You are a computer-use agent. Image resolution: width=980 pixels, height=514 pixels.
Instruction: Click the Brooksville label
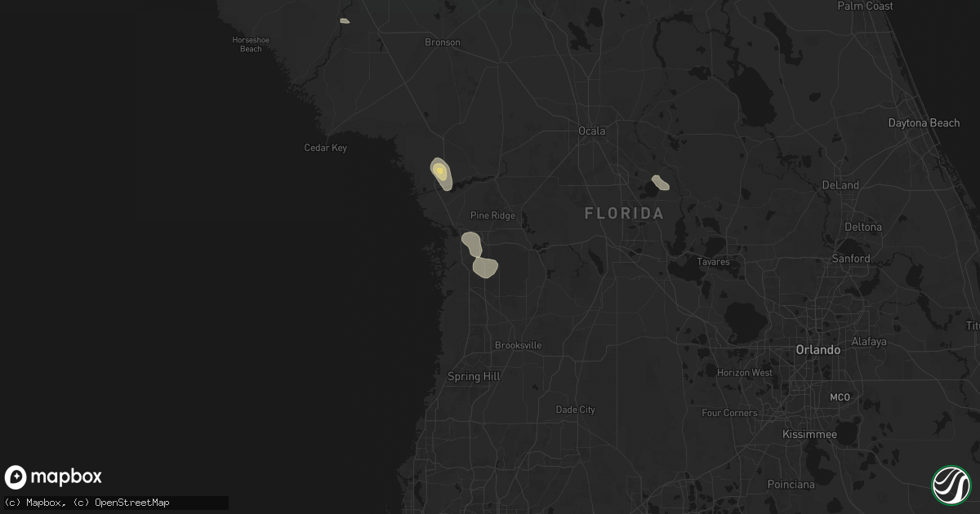[x=518, y=346]
